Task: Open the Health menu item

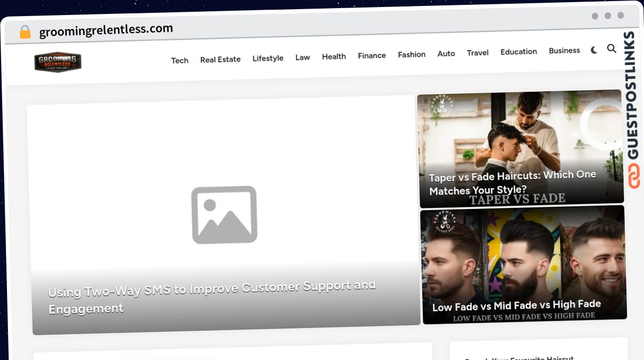Action: (x=334, y=56)
